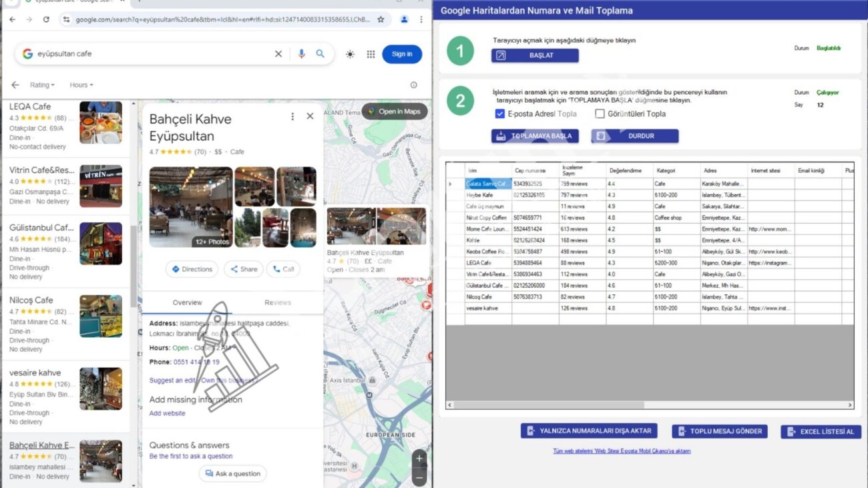Start voice search with the microphone icon
The image size is (868, 488).
click(301, 54)
